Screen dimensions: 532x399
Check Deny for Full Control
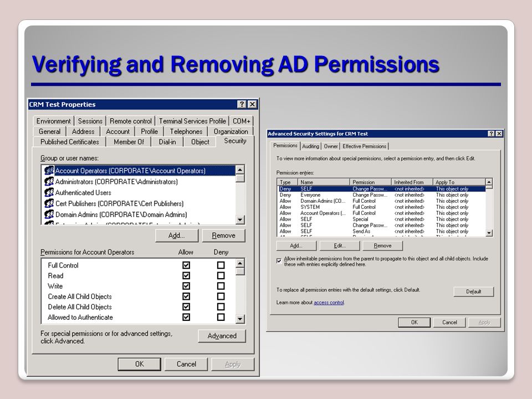click(221, 265)
